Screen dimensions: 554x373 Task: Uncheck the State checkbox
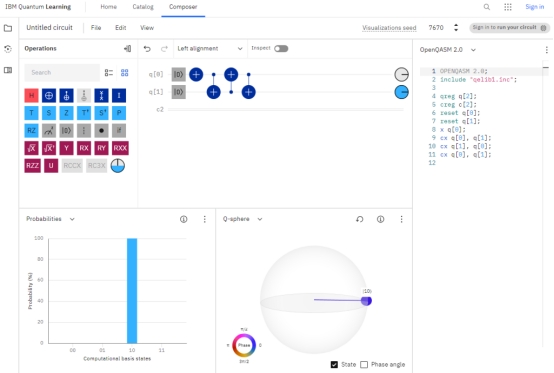[x=334, y=365]
